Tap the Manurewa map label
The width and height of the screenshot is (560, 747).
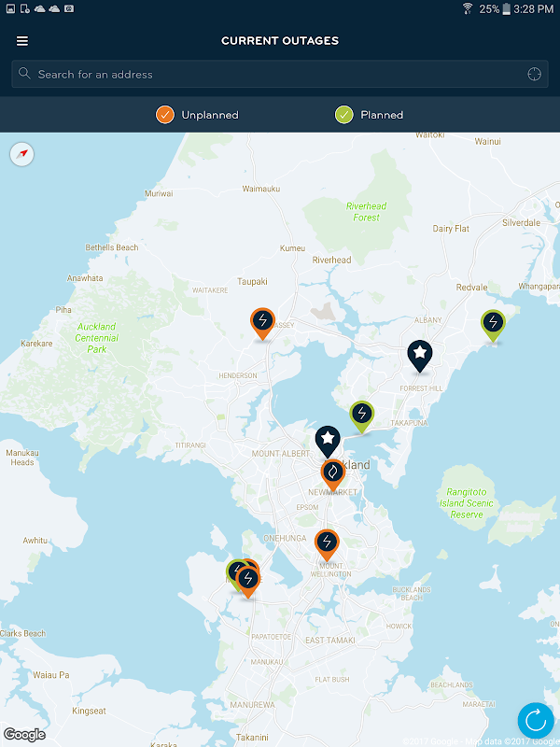pyautogui.click(x=252, y=705)
